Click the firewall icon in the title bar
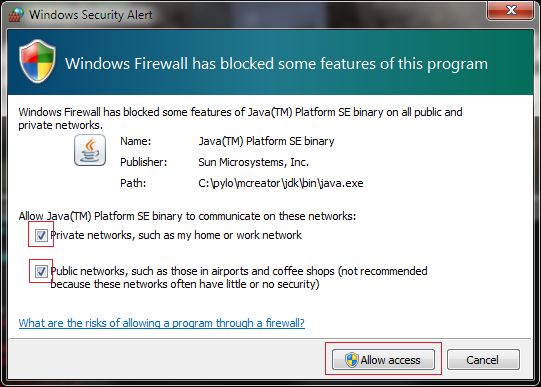This screenshot has width=541, height=387. pyautogui.click(x=16, y=15)
